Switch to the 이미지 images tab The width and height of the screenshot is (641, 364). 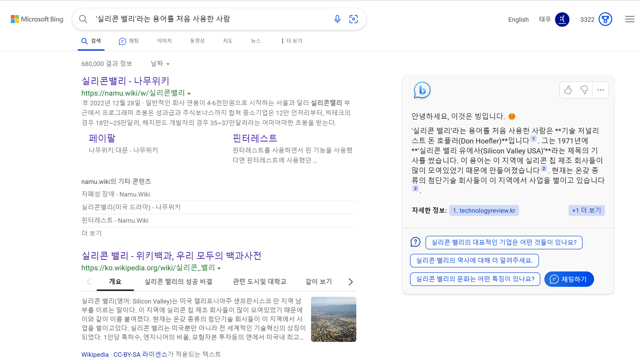164,41
